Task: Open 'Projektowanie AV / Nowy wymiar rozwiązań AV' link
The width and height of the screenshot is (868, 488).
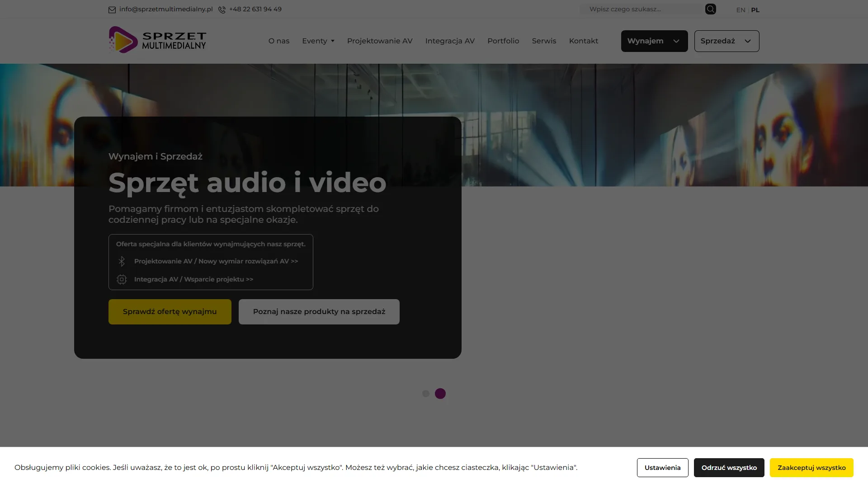Action: click(216, 261)
